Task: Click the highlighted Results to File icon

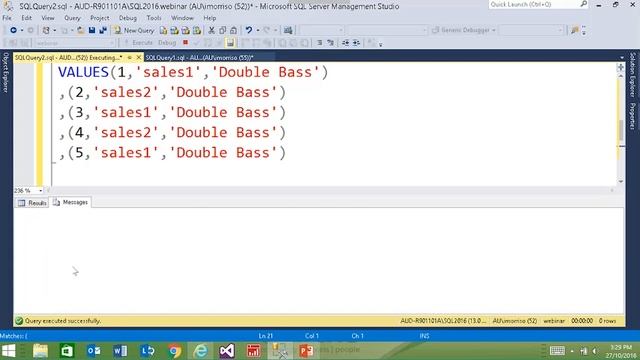Action: pyautogui.click(x=230, y=42)
